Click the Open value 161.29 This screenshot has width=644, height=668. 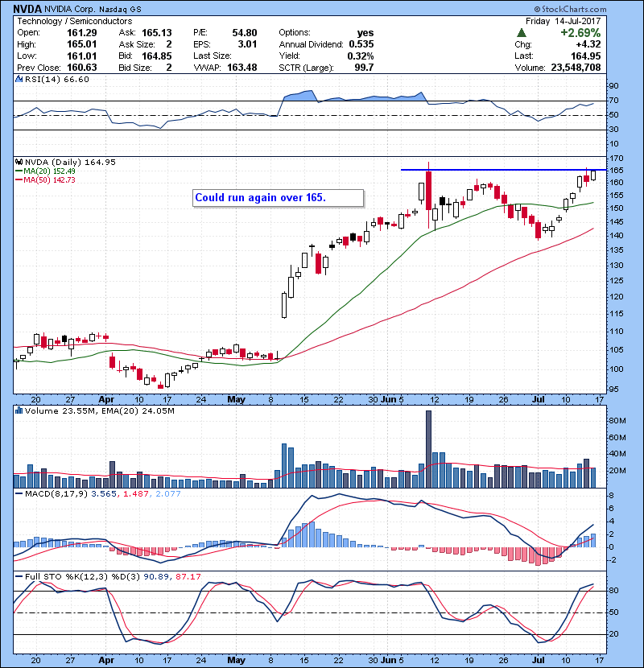(x=82, y=33)
